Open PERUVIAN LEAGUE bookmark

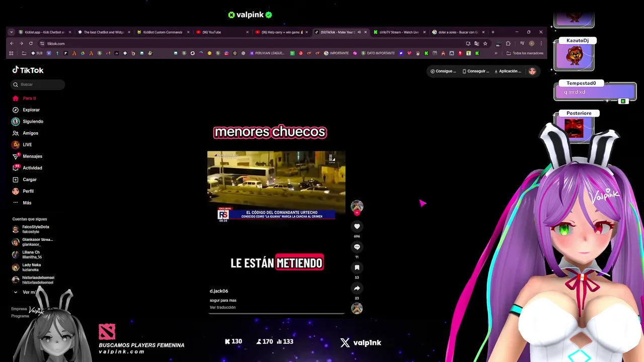267,53
